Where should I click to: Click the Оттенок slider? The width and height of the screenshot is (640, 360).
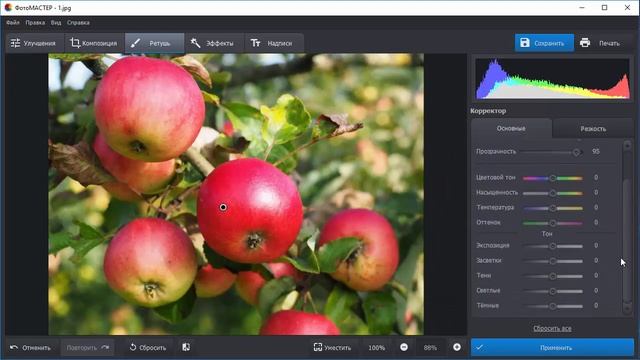pyautogui.click(x=552, y=223)
